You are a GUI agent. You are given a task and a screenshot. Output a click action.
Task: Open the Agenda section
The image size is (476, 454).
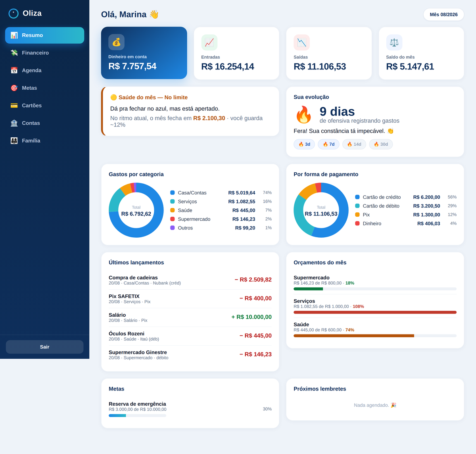(x=45, y=70)
